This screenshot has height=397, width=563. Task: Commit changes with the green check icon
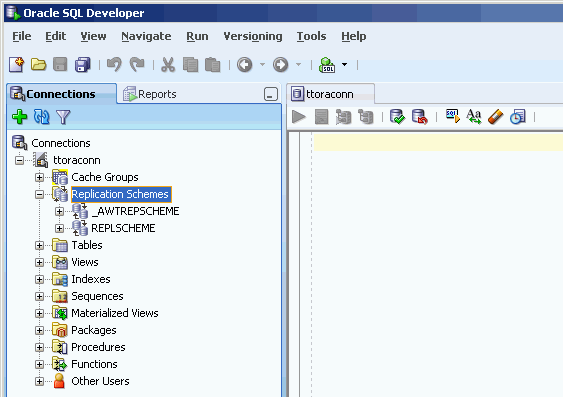[397, 117]
